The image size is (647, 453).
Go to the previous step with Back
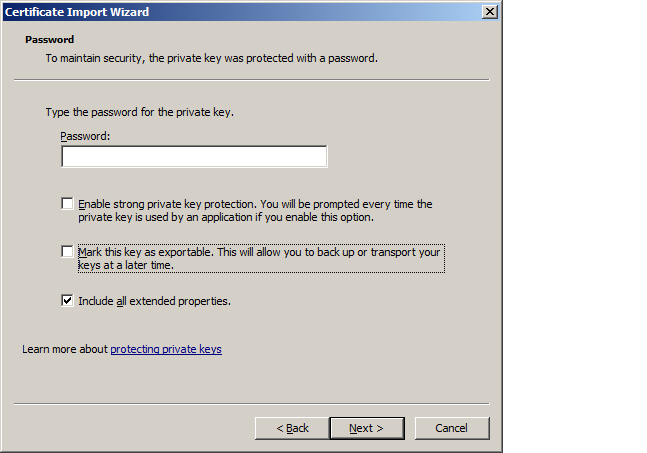(291, 428)
